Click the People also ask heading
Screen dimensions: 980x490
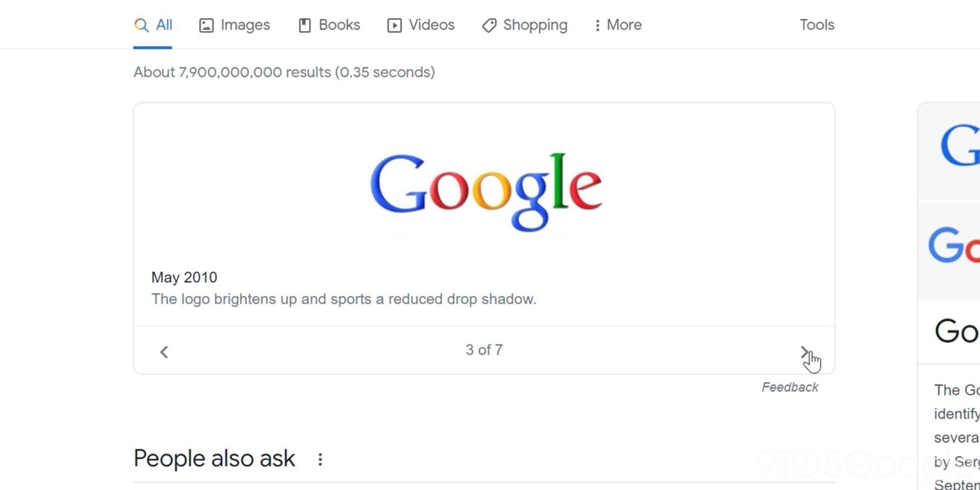click(214, 458)
